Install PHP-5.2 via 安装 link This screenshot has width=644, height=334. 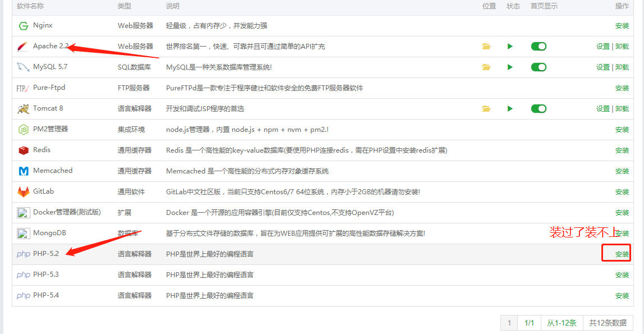tap(622, 254)
